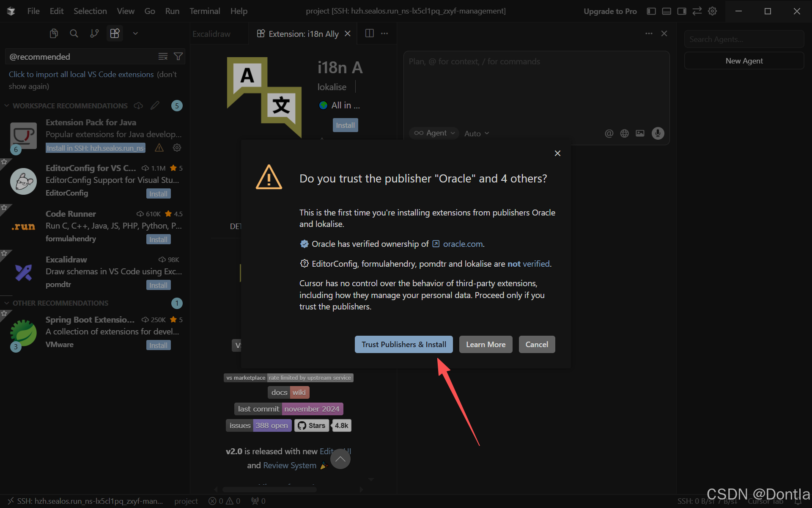Click the swap layout arrows icon
This screenshot has width=812, height=508.
click(697, 11)
